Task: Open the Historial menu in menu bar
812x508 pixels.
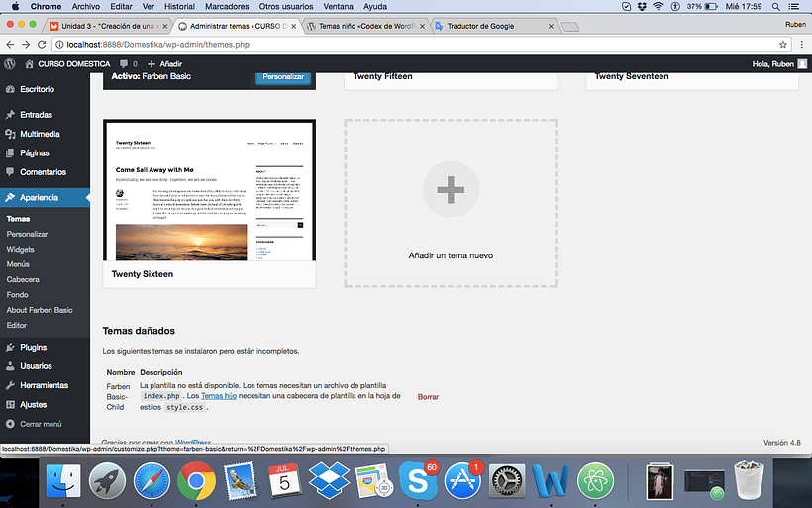Action: coord(179,6)
